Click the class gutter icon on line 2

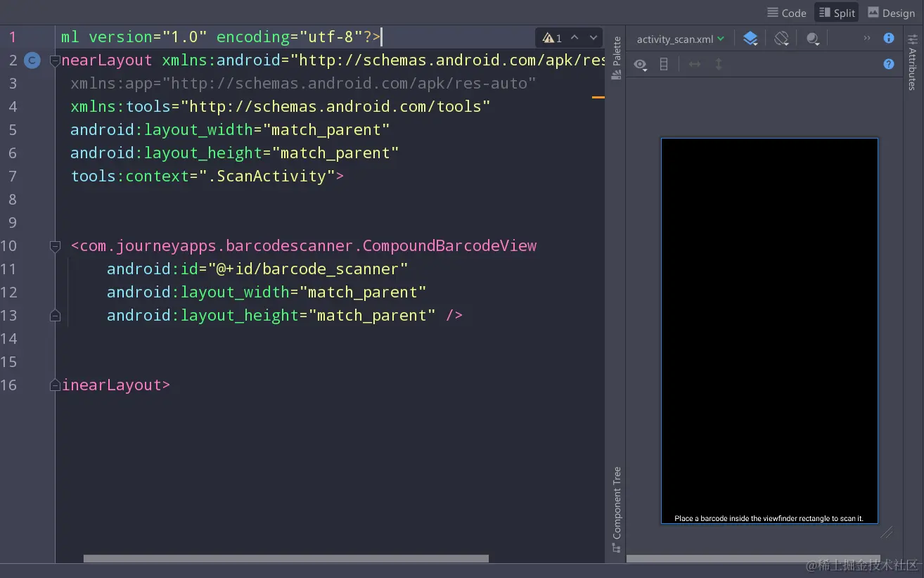[x=32, y=60]
